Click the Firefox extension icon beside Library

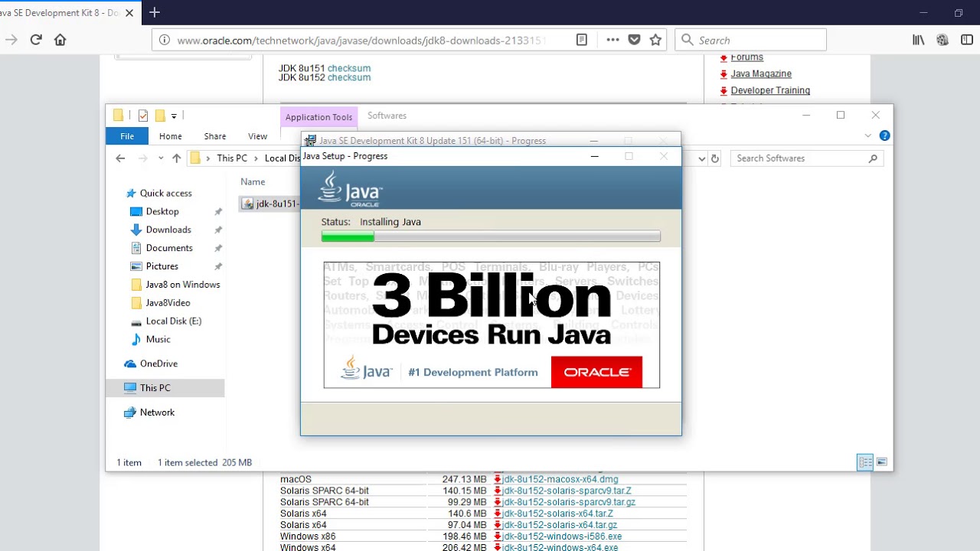[942, 40]
